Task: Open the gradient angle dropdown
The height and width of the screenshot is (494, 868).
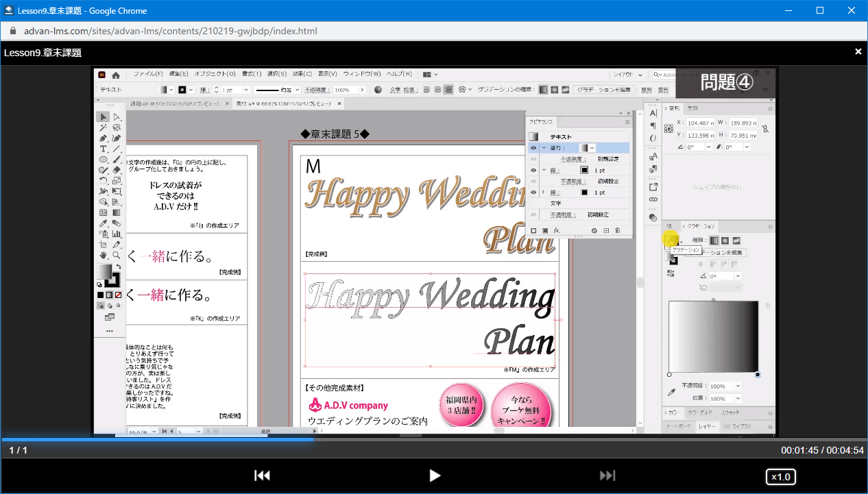Action: coord(738,275)
